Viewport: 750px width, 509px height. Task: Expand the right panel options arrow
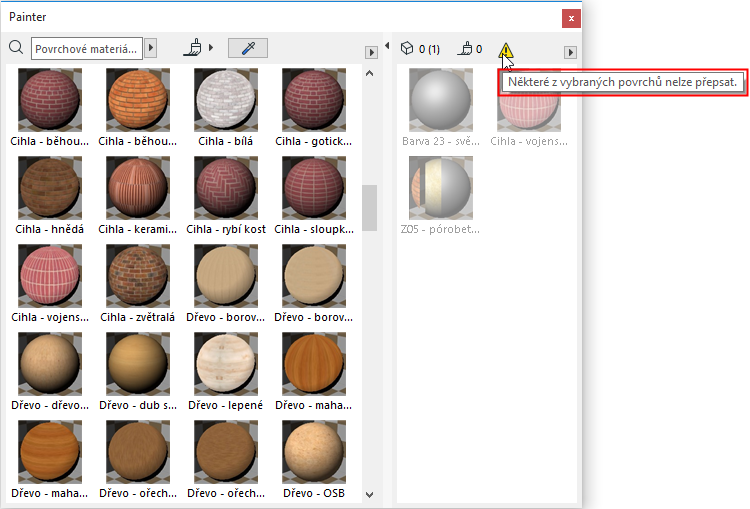click(x=570, y=52)
